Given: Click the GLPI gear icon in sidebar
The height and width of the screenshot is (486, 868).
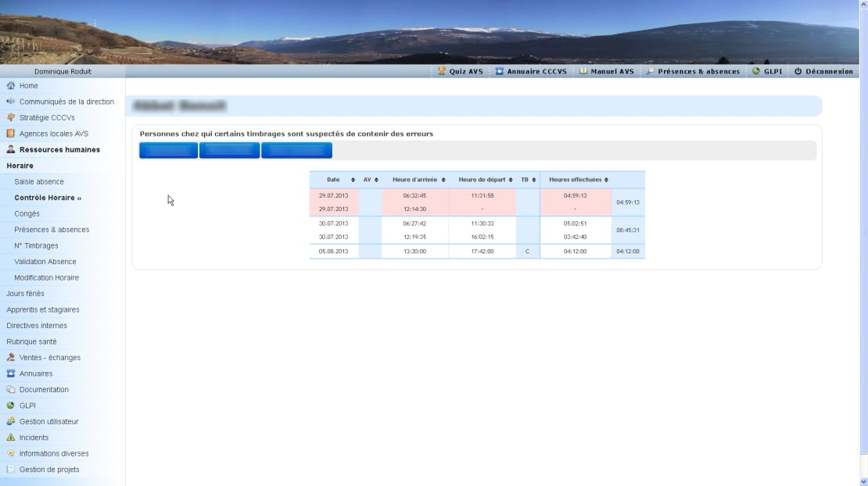Looking at the screenshot, I should [10, 406].
